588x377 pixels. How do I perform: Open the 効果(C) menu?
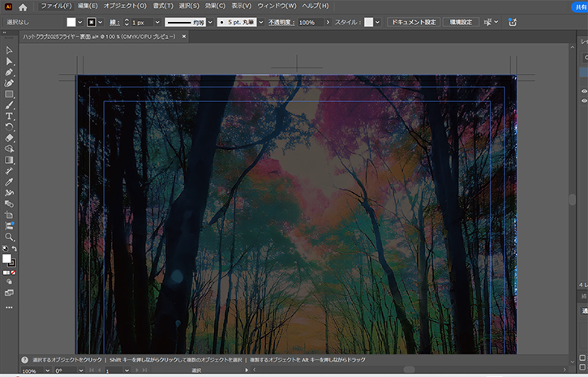click(215, 6)
